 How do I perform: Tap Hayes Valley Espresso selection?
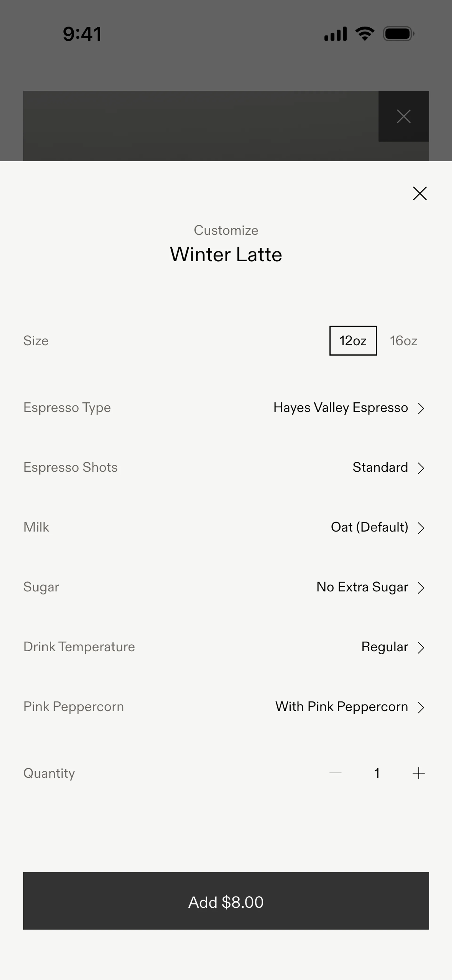tap(340, 407)
